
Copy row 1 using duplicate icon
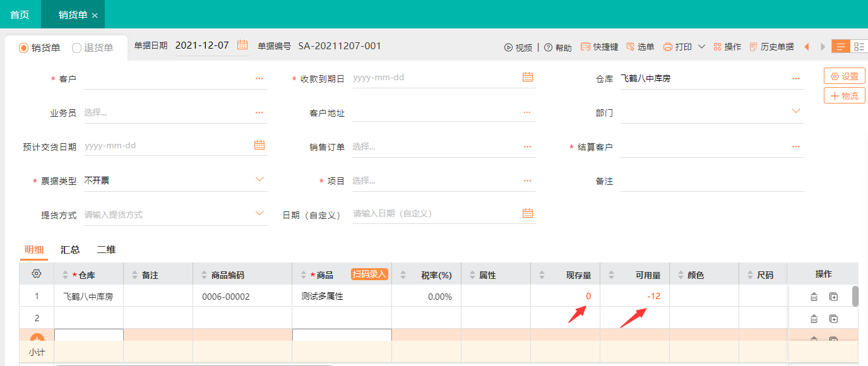coord(833,297)
